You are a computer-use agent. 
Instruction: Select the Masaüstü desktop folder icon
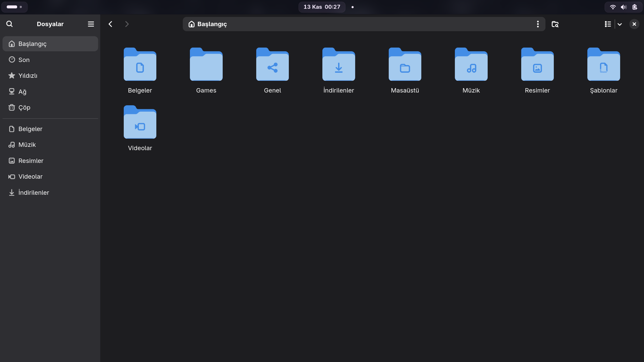[x=405, y=64]
